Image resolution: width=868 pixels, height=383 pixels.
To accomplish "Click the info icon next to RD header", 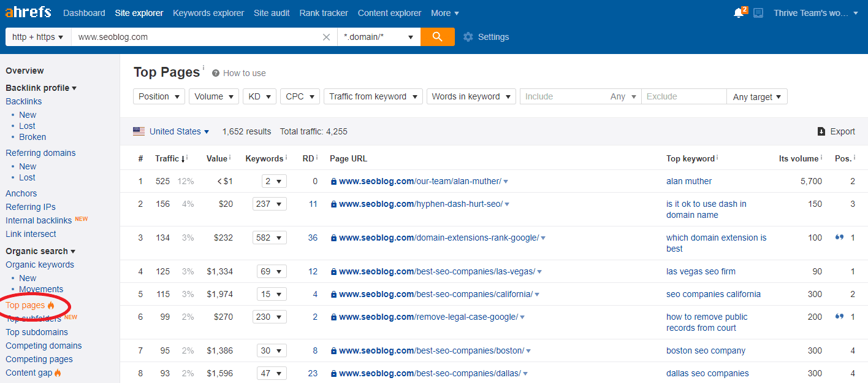I will (317, 158).
